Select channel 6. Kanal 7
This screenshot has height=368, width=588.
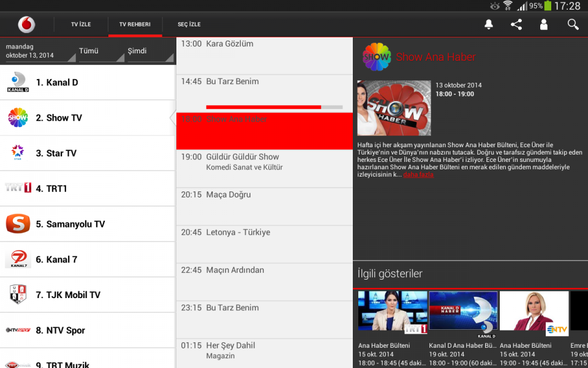pos(88,259)
